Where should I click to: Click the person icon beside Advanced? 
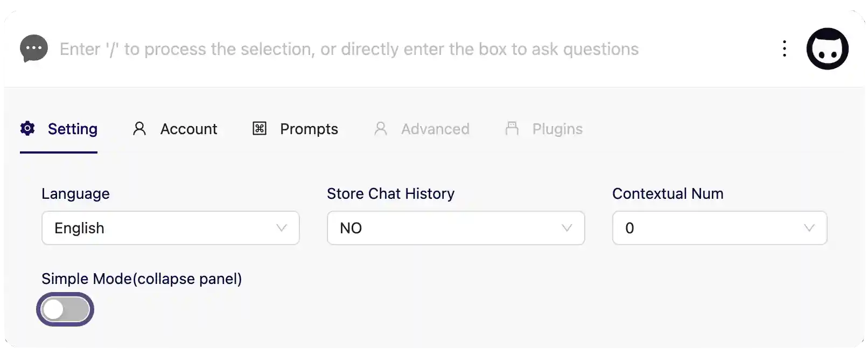(381, 129)
